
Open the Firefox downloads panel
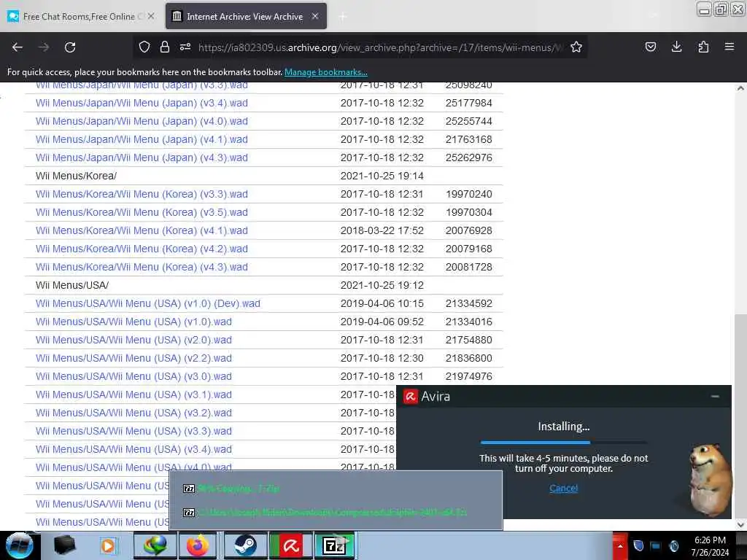[676, 47]
